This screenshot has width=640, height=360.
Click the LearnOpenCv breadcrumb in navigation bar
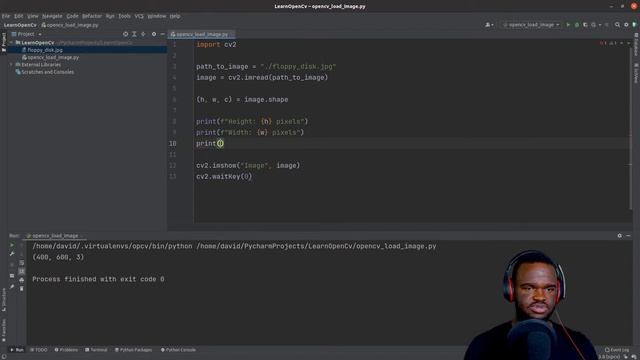(20, 25)
